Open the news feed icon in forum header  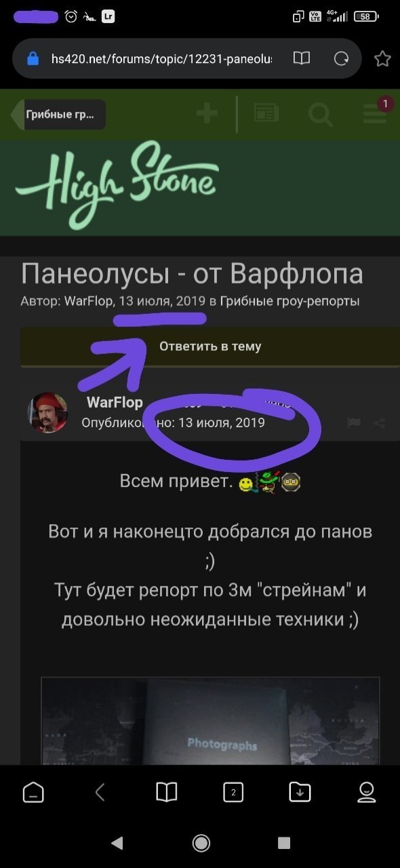[x=266, y=113]
